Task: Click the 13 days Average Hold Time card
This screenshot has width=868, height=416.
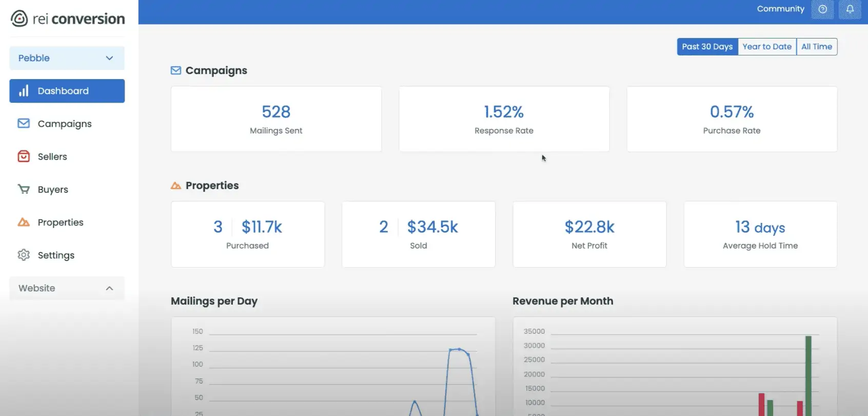Action: coord(760,234)
